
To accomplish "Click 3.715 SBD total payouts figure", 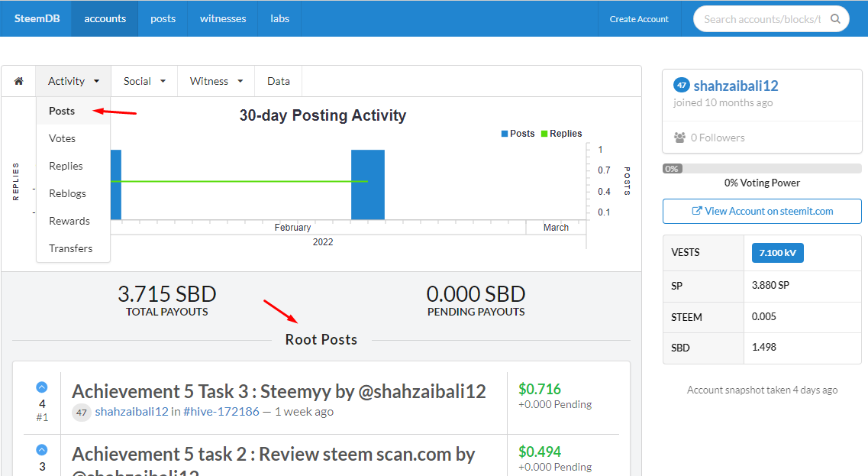I will (166, 293).
